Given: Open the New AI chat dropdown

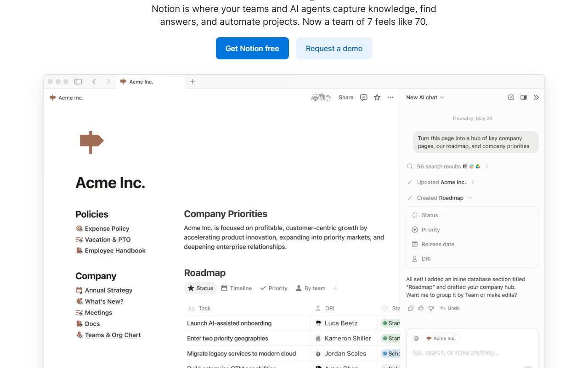Looking at the screenshot, I should tap(425, 97).
